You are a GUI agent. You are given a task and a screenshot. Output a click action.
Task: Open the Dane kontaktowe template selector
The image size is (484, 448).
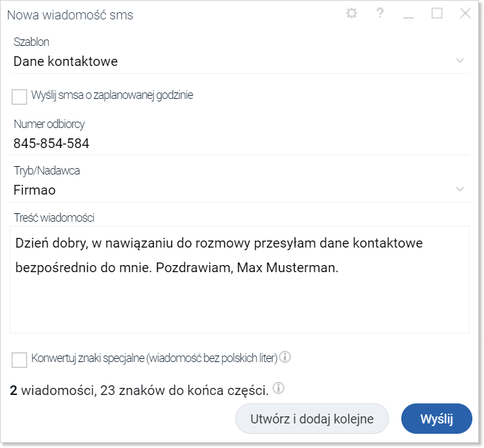click(x=240, y=61)
